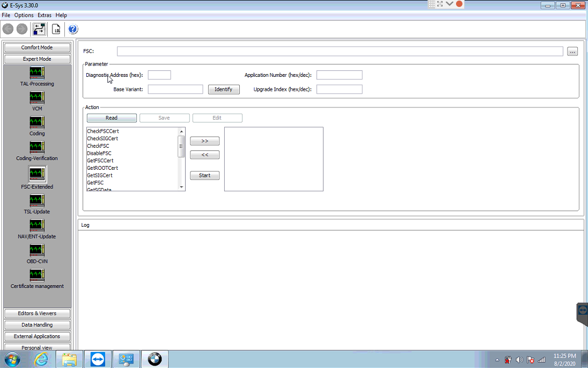
Task: Open the Options menu
Action: [x=24, y=15]
